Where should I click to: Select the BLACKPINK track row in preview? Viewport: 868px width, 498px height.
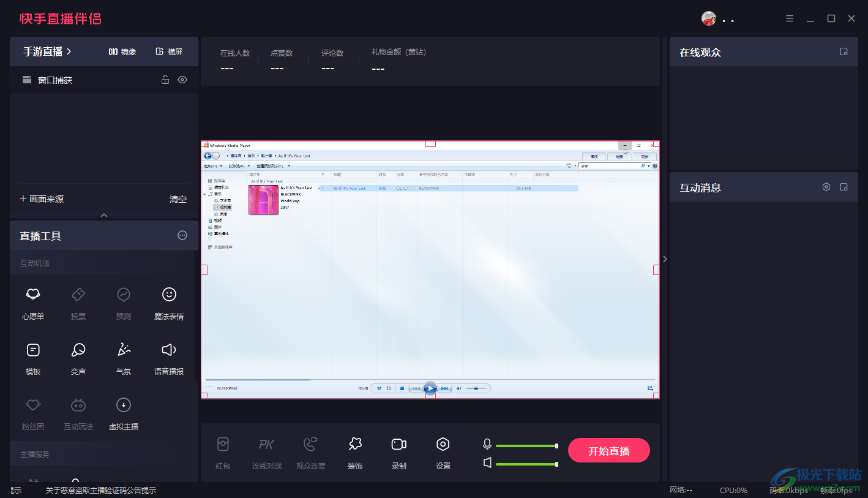click(x=448, y=188)
